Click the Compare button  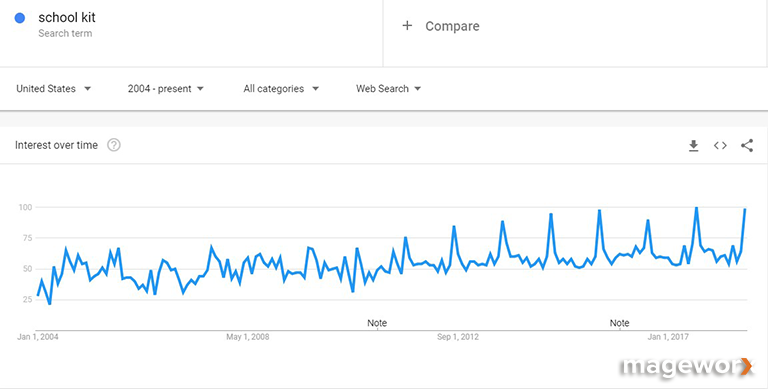[440, 26]
